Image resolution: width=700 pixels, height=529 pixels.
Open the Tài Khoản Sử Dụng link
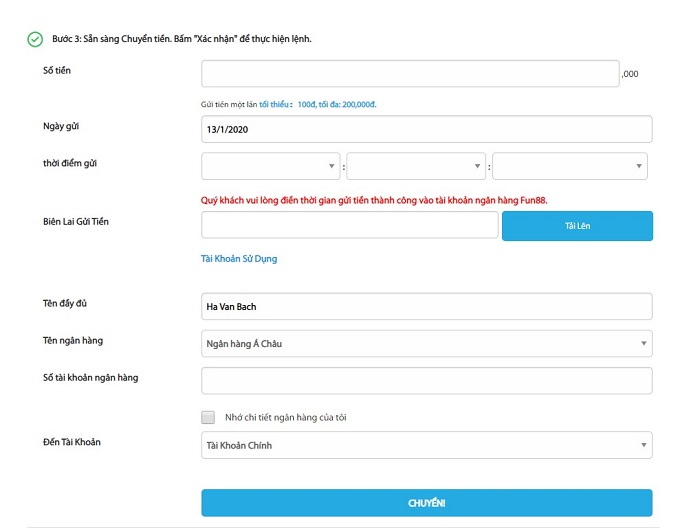tap(239, 259)
